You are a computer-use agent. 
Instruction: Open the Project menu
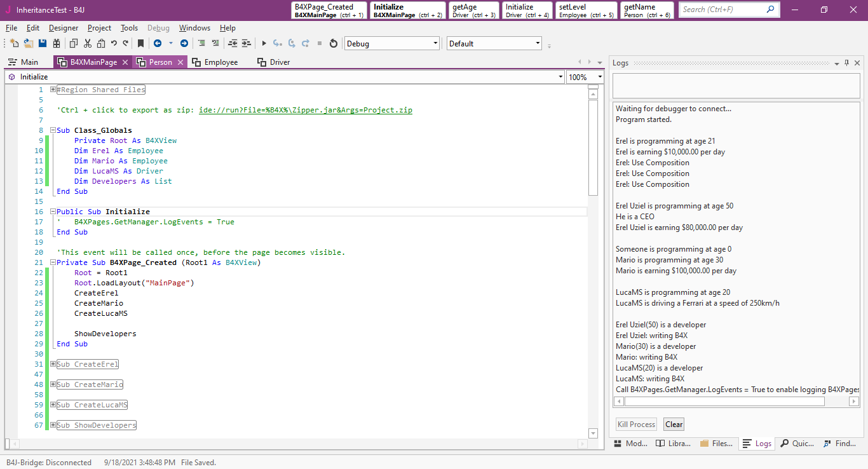(99, 28)
